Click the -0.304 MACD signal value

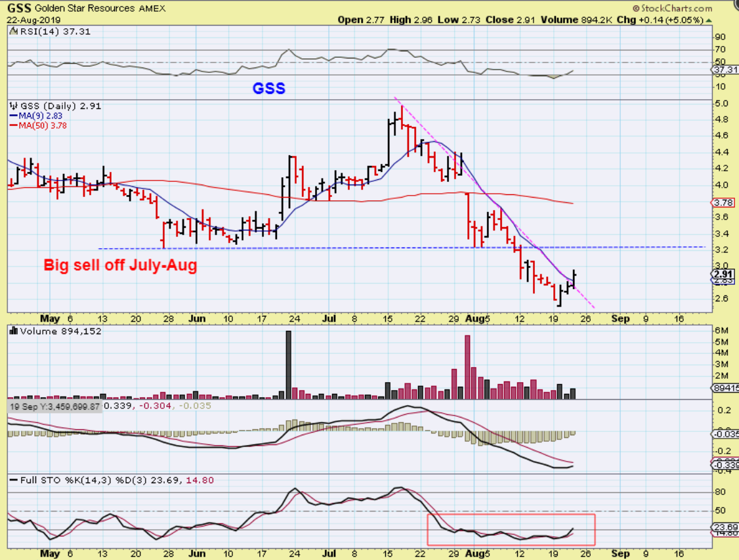154,406
